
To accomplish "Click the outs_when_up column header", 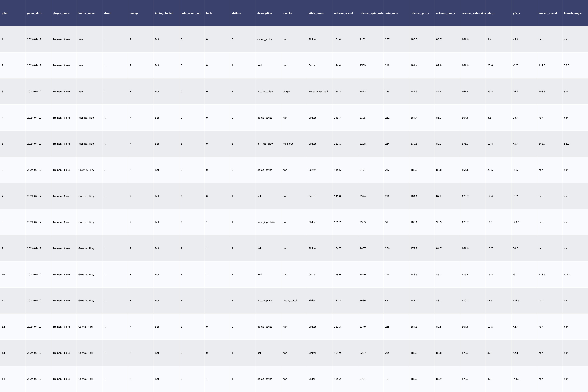I will 190,13.
